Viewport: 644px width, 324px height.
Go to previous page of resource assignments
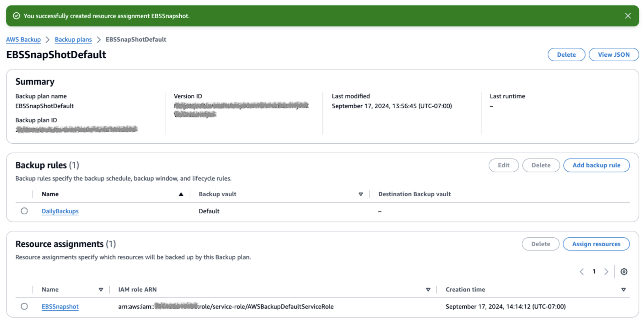pos(582,272)
